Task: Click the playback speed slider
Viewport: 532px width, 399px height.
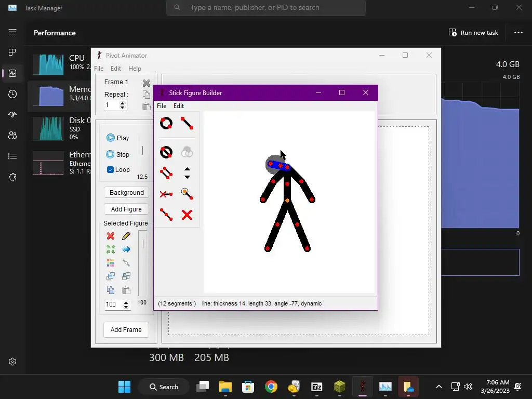Action: pyautogui.click(x=142, y=150)
